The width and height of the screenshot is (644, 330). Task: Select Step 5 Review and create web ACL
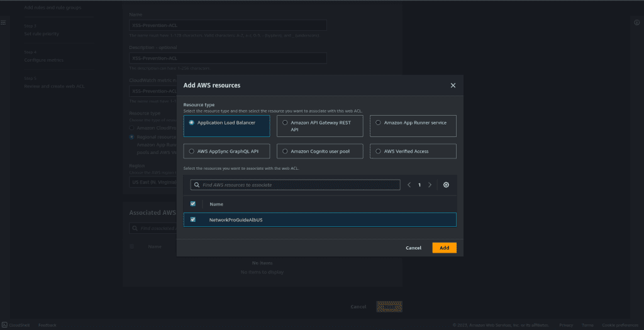pos(54,86)
